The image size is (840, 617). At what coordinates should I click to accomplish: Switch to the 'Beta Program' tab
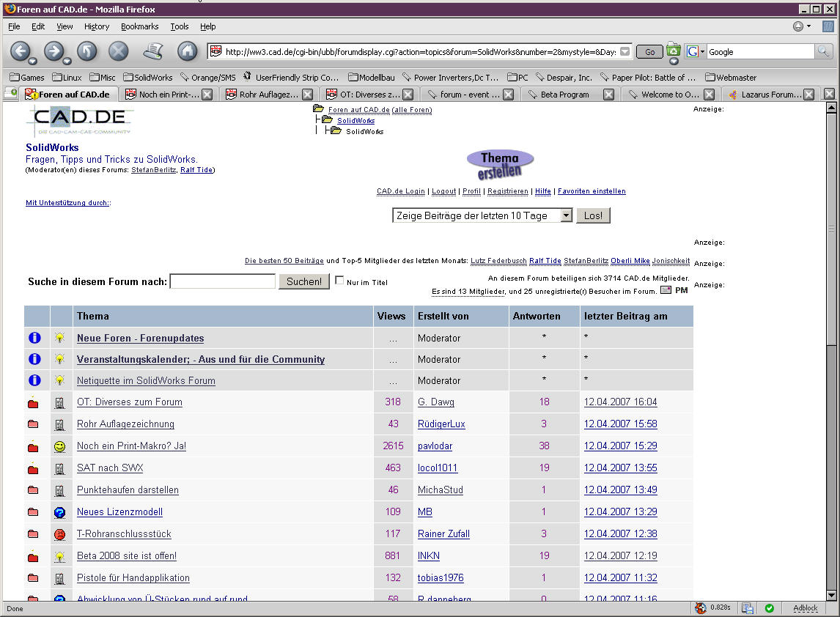[564, 95]
